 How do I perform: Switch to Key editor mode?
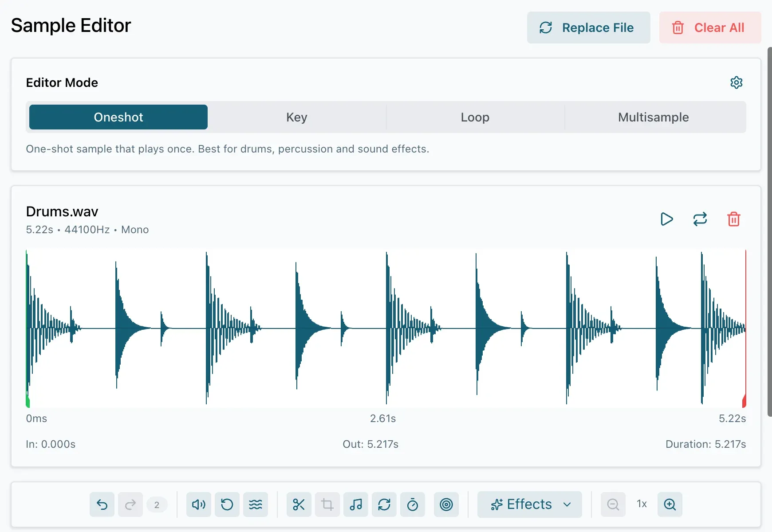click(297, 117)
